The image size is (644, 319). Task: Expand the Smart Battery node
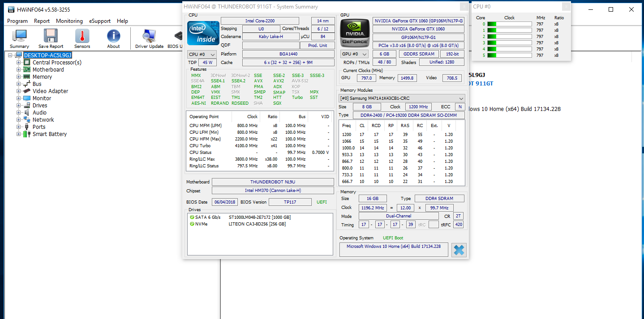(19, 134)
